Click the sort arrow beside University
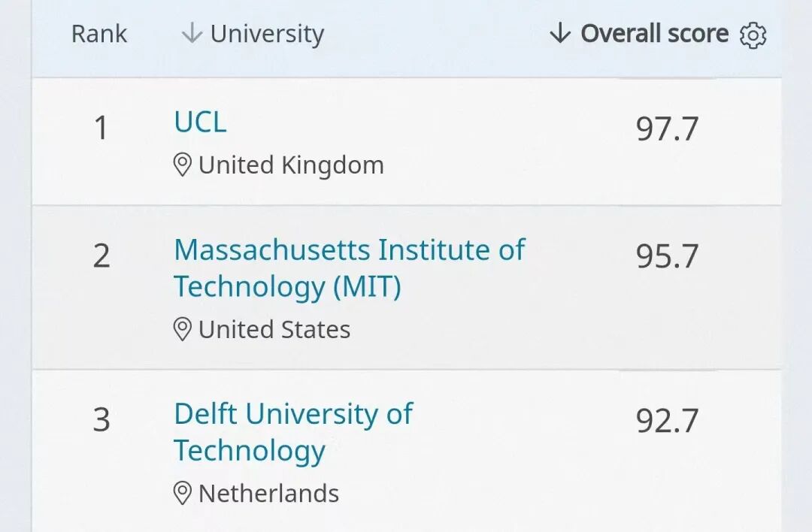Viewport: 812px width, 532px height. (x=192, y=33)
